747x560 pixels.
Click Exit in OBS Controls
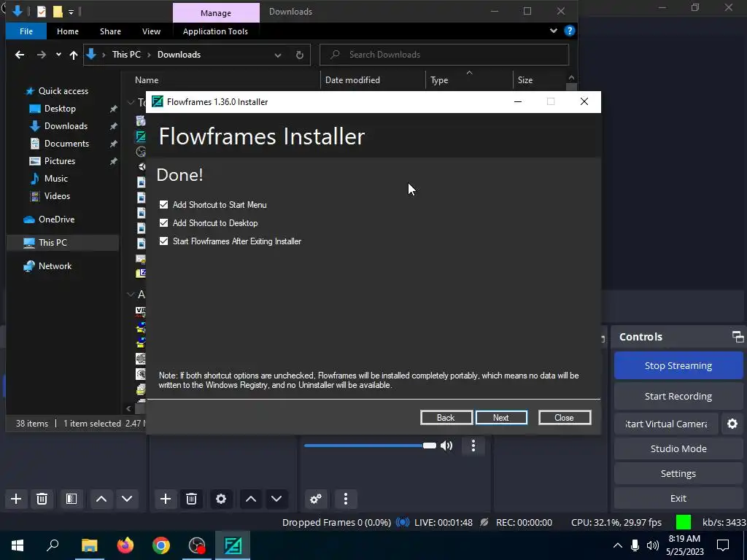[678, 498]
